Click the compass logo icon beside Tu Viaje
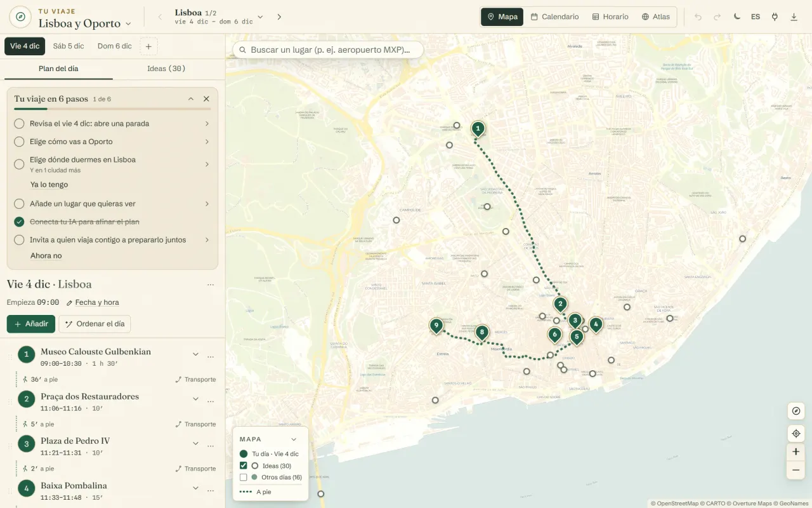The height and width of the screenshot is (508, 812). click(20, 17)
